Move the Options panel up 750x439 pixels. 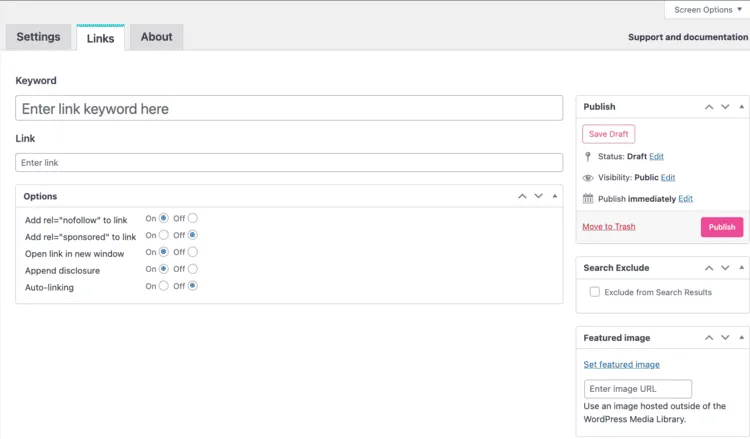tap(522, 196)
